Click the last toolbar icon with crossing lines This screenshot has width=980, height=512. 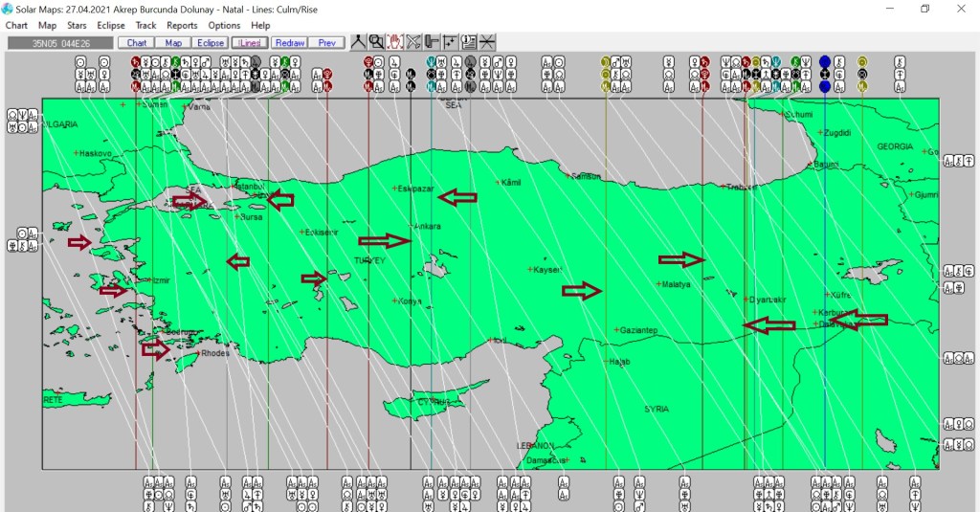coord(487,42)
